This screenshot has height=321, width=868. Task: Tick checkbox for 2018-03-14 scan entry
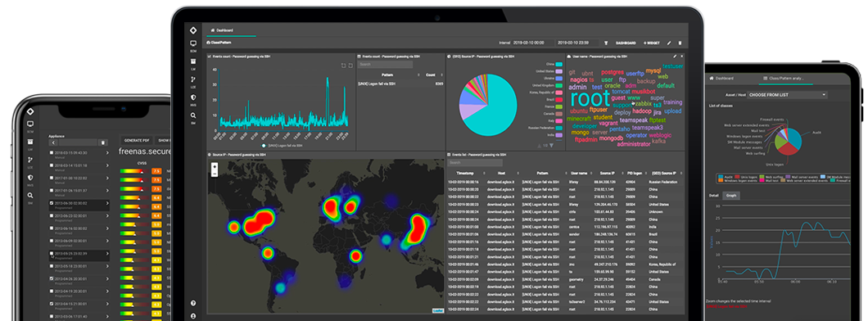(x=52, y=165)
